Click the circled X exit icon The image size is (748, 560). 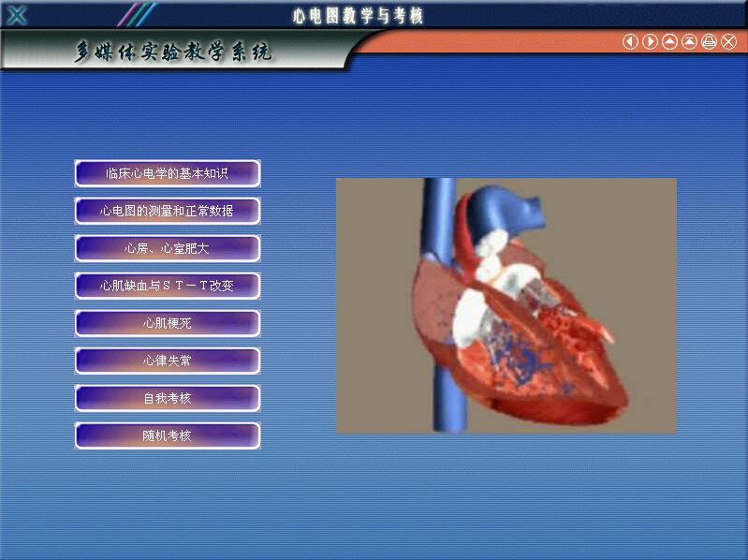pos(728,42)
